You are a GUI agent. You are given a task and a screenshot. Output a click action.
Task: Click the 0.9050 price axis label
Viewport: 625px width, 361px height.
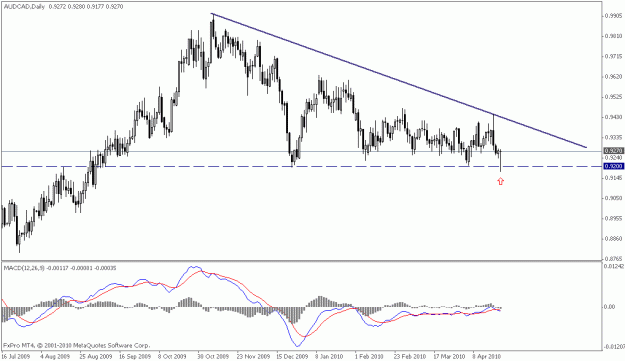pos(613,198)
